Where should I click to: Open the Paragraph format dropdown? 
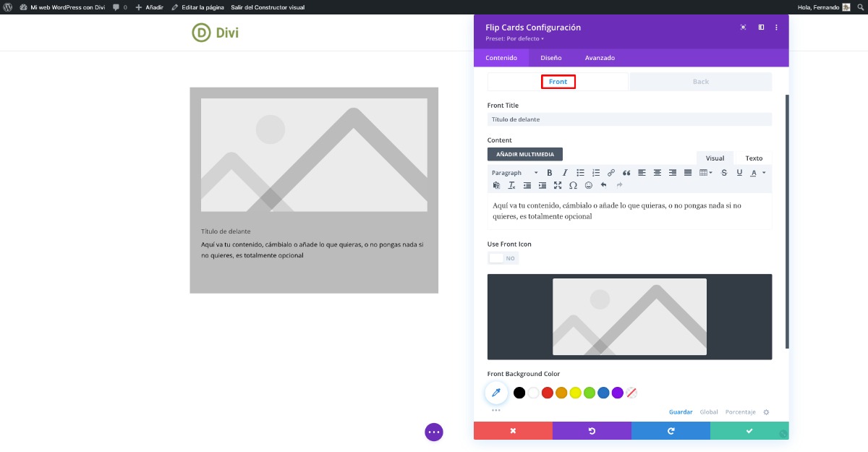point(514,173)
